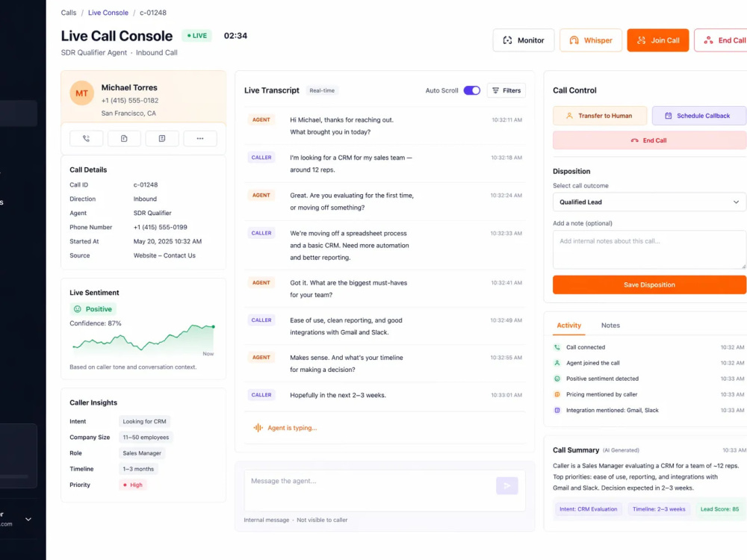The height and width of the screenshot is (560, 747).
Task: Click the Intent: CRM Evaluation chip
Action: [588, 509]
